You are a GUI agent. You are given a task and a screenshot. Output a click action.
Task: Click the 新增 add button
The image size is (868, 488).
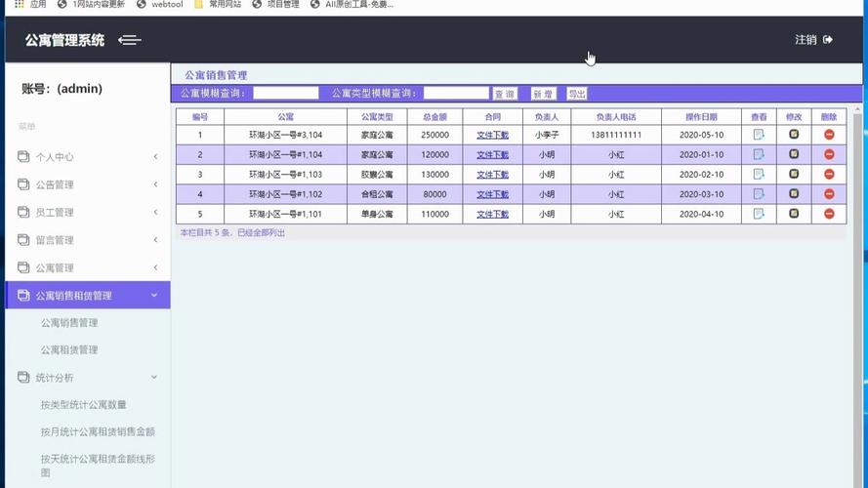click(x=543, y=94)
